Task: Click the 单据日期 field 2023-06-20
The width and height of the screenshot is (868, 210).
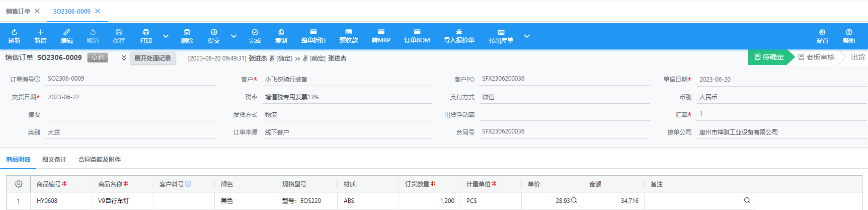Action: point(781,79)
